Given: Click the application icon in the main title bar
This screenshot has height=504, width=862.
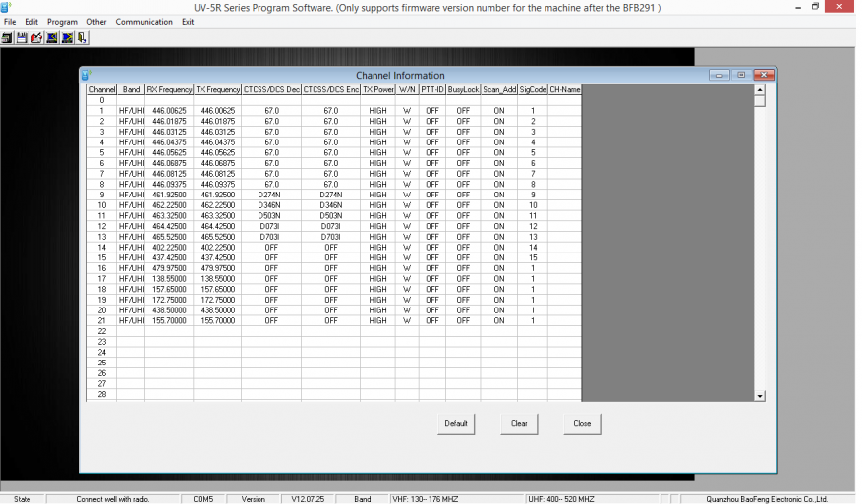Looking at the screenshot, I should tap(6, 7).
